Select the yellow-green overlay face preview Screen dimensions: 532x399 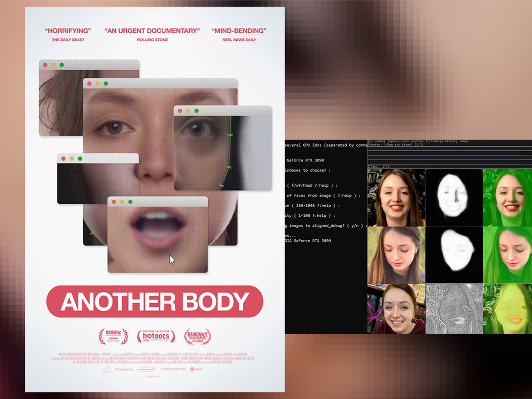[507, 309]
